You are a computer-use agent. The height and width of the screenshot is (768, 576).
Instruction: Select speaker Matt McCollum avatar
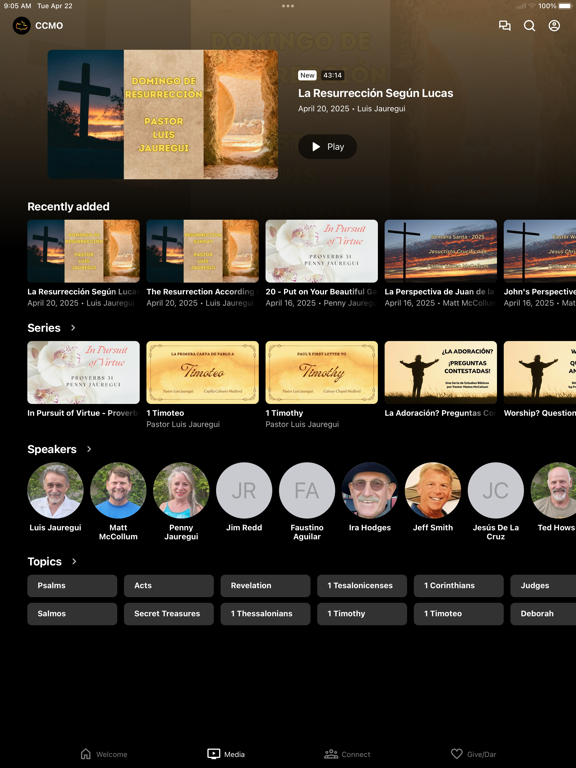tap(118, 490)
